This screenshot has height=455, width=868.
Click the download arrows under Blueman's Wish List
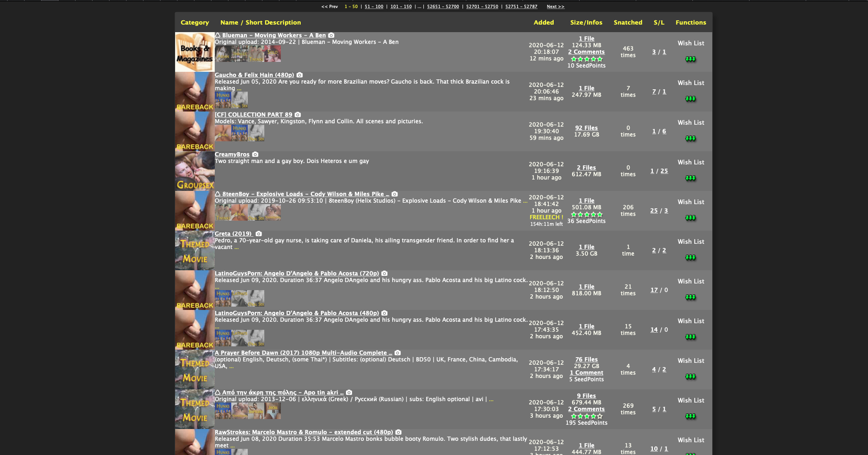pyautogui.click(x=691, y=59)
